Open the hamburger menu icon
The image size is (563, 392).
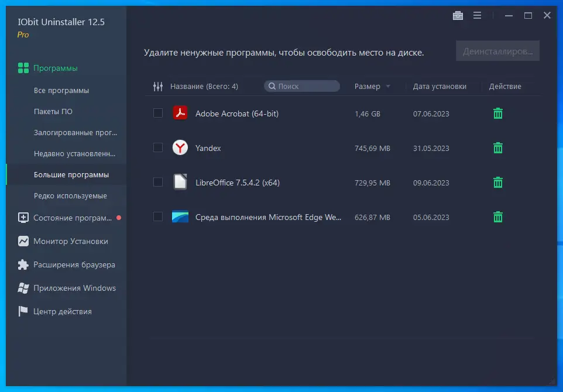click(477, 15)
